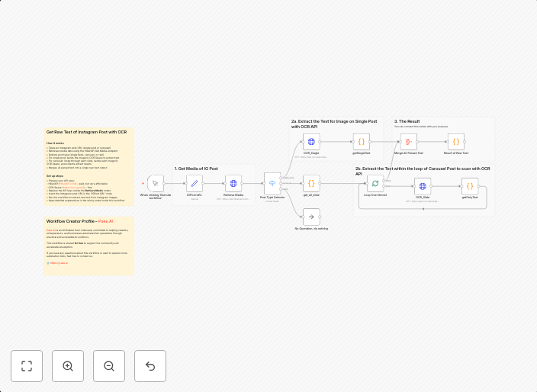Click the reset zoom arrow button

[150, 366]
